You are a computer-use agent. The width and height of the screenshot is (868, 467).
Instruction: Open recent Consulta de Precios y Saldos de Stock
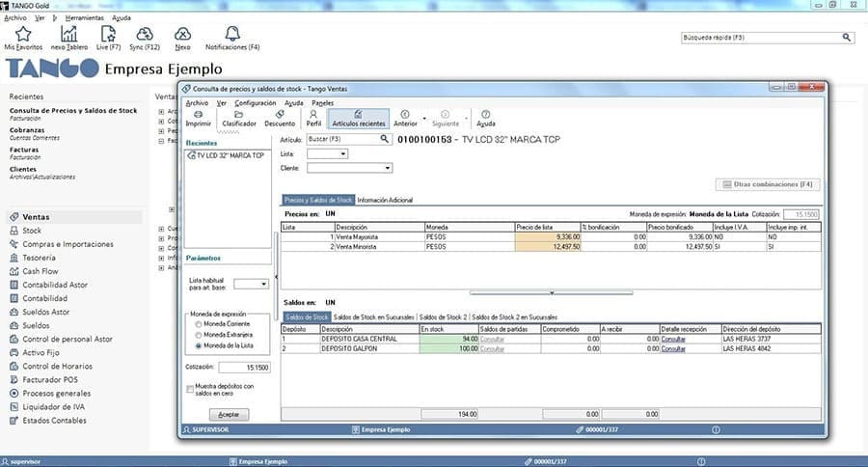coord(73,111)
